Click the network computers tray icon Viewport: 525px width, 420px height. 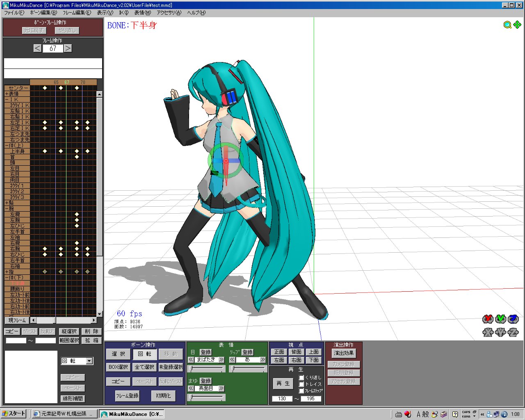coord(496,414)
